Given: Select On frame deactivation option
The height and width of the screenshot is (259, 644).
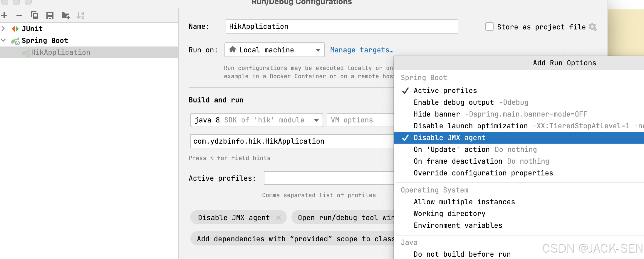Looking at the screenshot, I should point(519,161).
